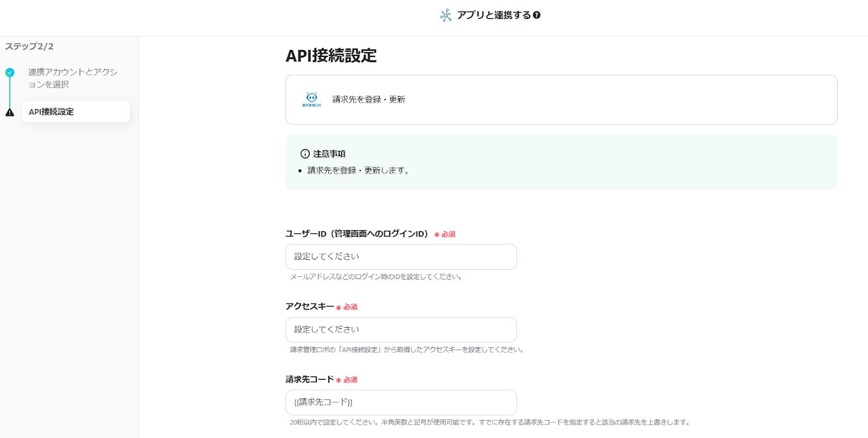Click the 請求管理ロボ logo icon

pyautogui.click(x=311, y=99)
